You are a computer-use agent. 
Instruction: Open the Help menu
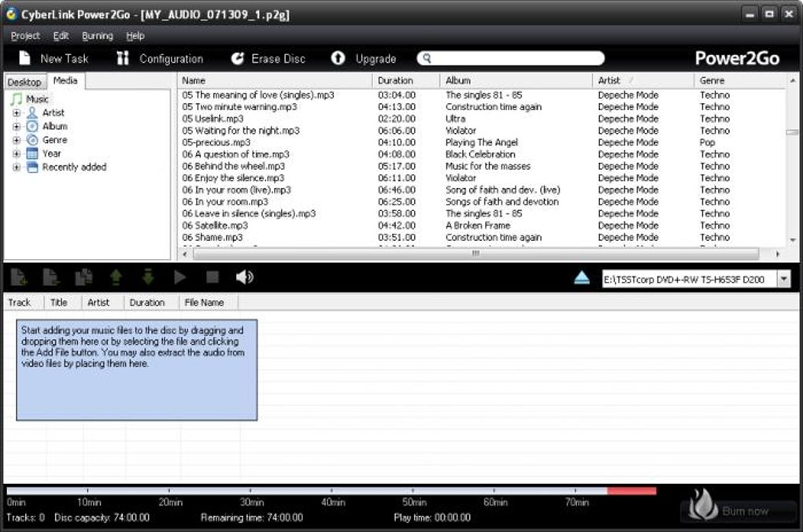click(135, 36)
